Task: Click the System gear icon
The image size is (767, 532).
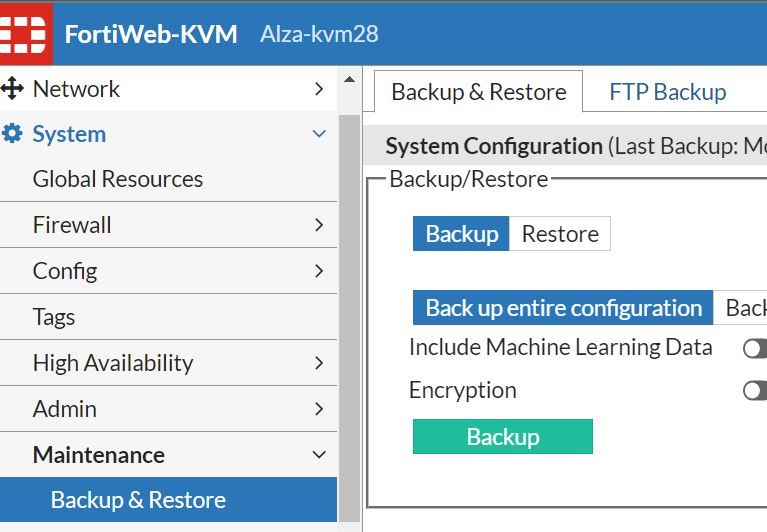Action: point(13,134)
